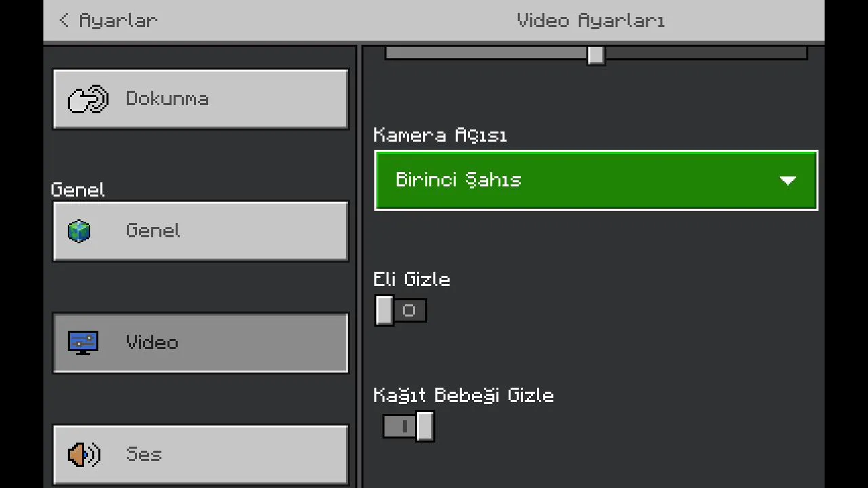Click the monitor icon in the Video tab
This screenshot has width=868, height=488.
pyautogui.click(x=83, y=342)
